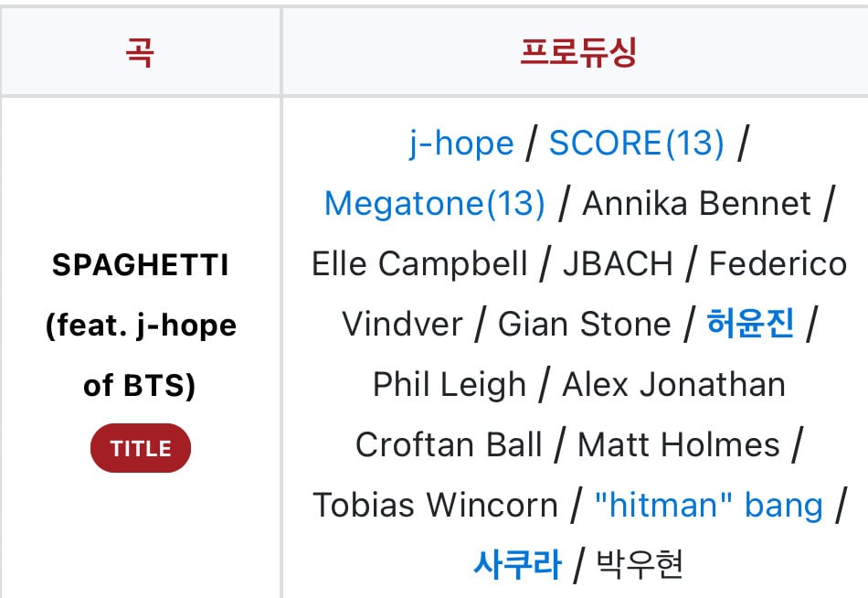Image resolution: width=868 pixels, height=598 pixels.
Task: Click the name Annika Bennet
Action: point(696,204)
